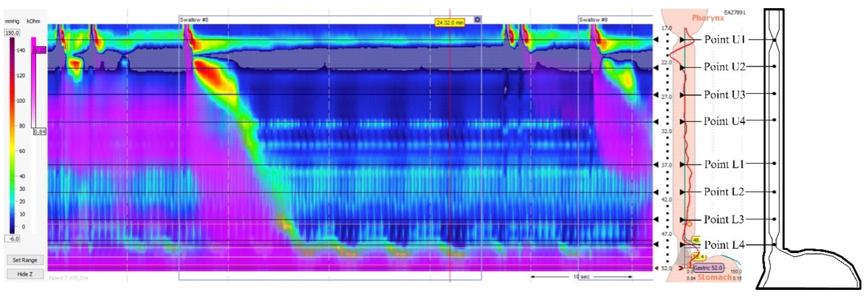Click the 24:32.0 min time cursor marker
868x297 pixels.
pyautogui.click(x=449, y=23)
